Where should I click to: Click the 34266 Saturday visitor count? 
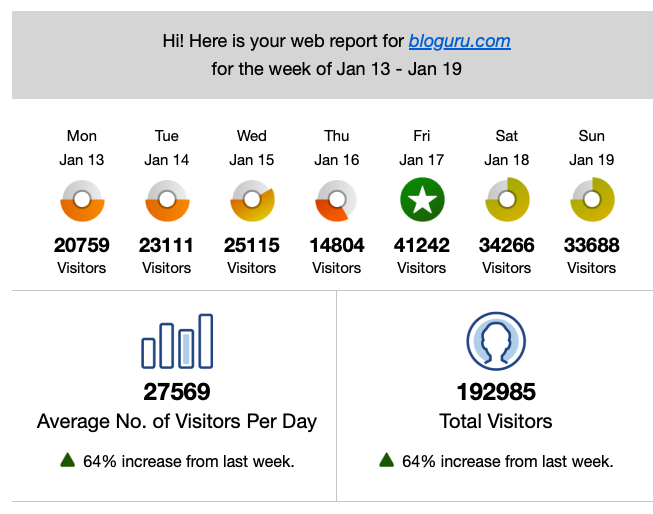[507, 245]
